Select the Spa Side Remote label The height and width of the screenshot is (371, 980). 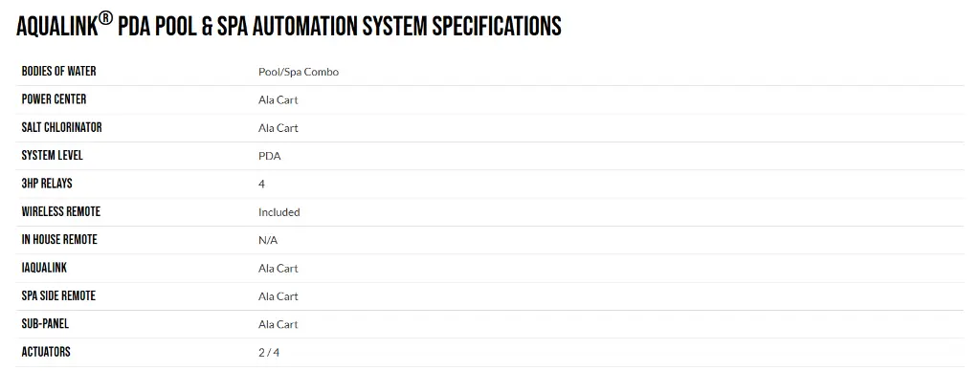58,296
